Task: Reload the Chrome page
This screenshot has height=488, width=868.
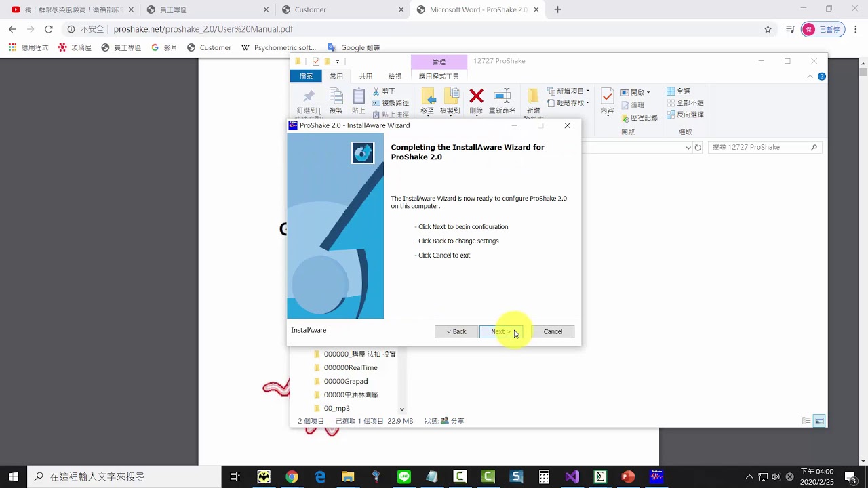Action: 49,29
